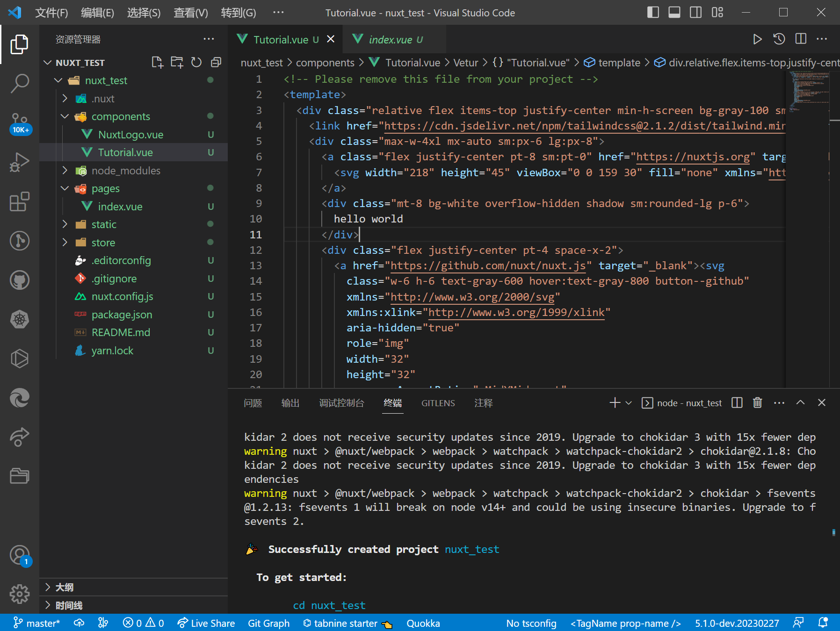Image resolution: width=840 pixels, height=631 pixels.
Task: Open the 文件(F) menu
Action: [51, 13]
